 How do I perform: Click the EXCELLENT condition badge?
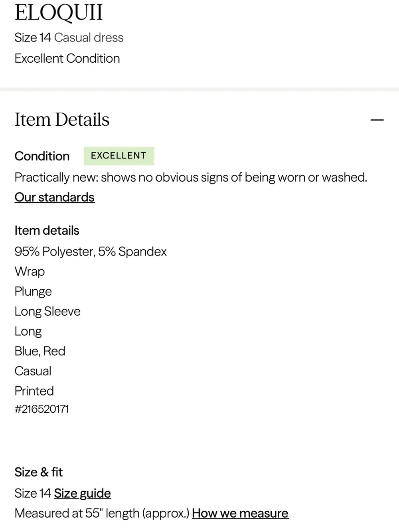pyautogui.click(x=119, y=156)
